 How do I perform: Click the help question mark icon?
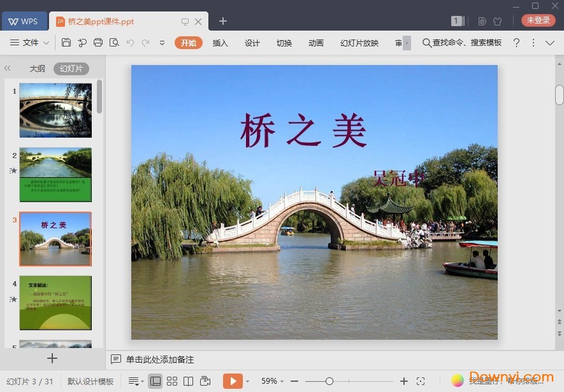517,43
